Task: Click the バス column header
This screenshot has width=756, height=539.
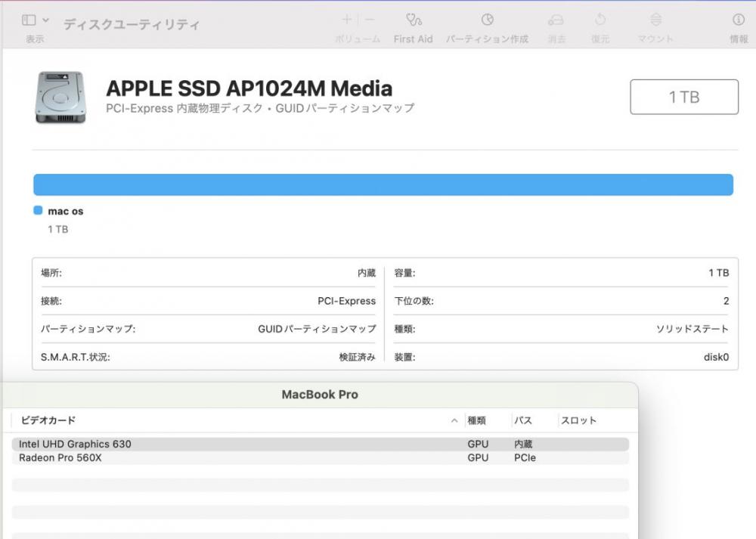Action: [x=522, y=420]
